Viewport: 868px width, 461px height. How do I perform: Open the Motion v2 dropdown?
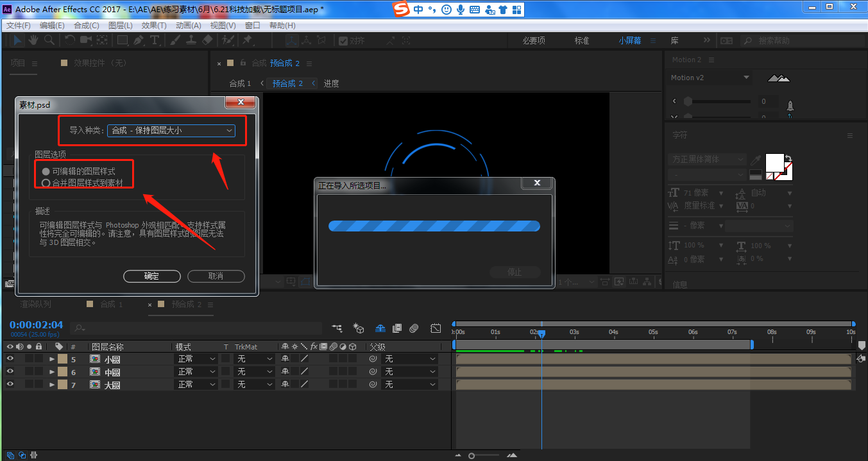pos(710,78)
